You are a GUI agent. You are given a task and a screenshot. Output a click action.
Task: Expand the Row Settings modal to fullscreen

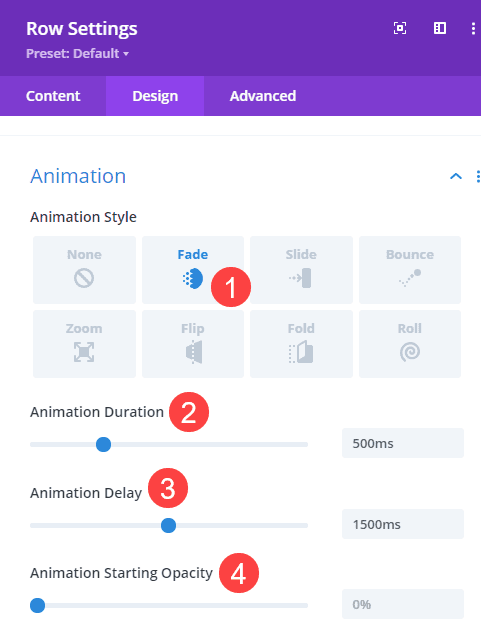(400, 28)
